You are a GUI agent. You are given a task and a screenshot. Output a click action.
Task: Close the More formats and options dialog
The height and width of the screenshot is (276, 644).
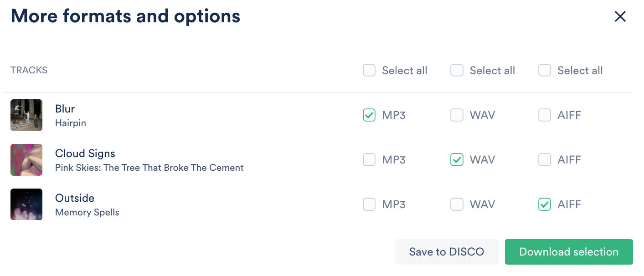click(x=620, y=17)
